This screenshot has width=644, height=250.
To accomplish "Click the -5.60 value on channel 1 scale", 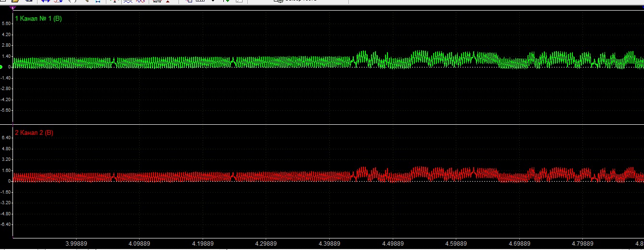I will 6,110.
